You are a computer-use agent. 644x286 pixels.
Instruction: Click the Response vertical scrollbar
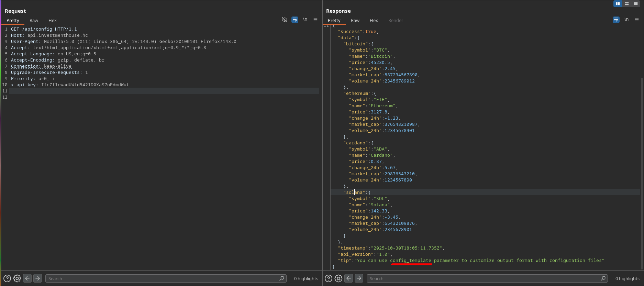[x=642, y=172]
